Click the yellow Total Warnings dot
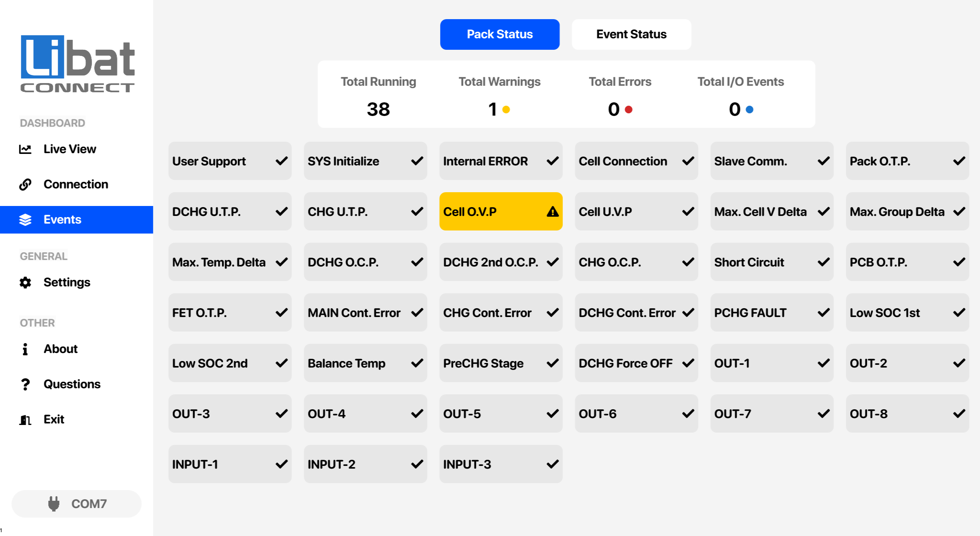Image resolution: width=980 pixels, height=536 pixels. pos(506,110)
